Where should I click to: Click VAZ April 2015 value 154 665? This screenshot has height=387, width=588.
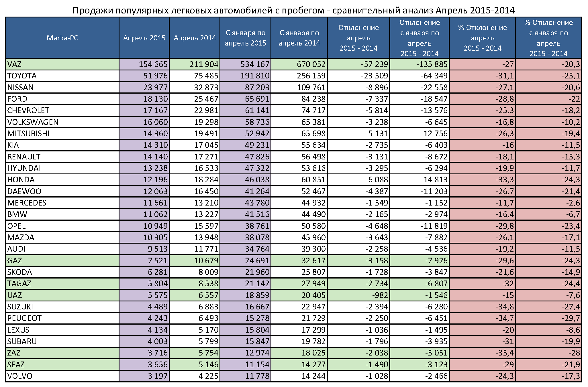point(153,64)
